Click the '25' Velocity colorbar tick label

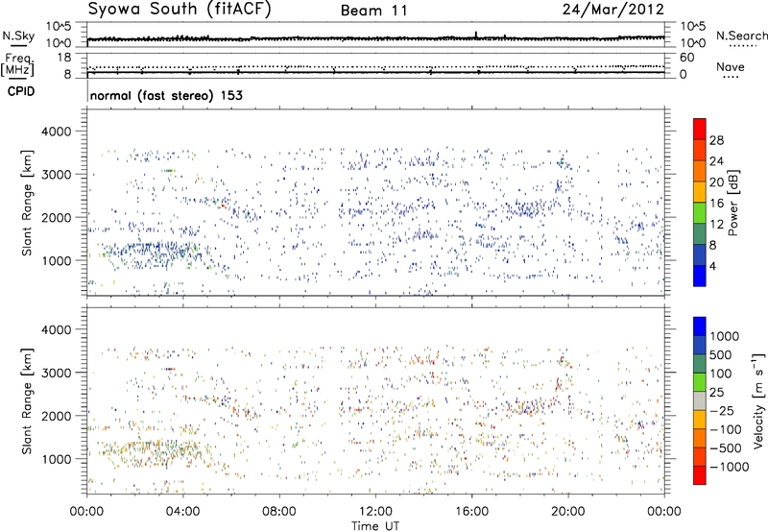coord(716,392)
